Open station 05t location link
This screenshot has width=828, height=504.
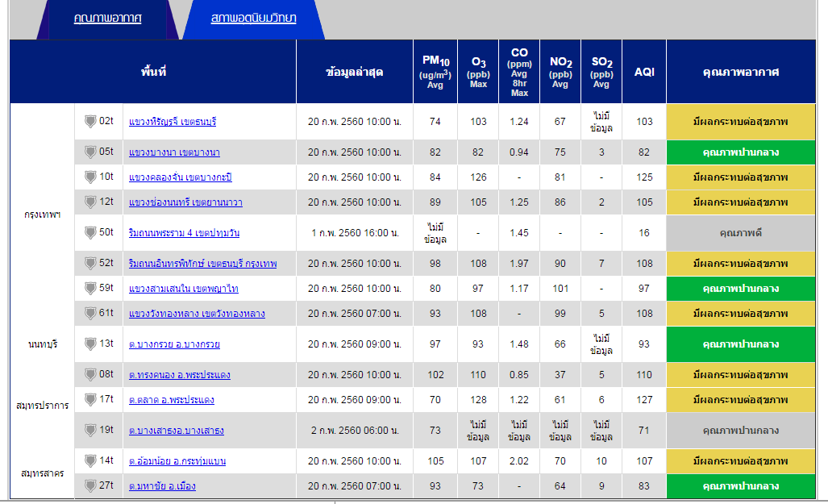[x=174, y=152]
